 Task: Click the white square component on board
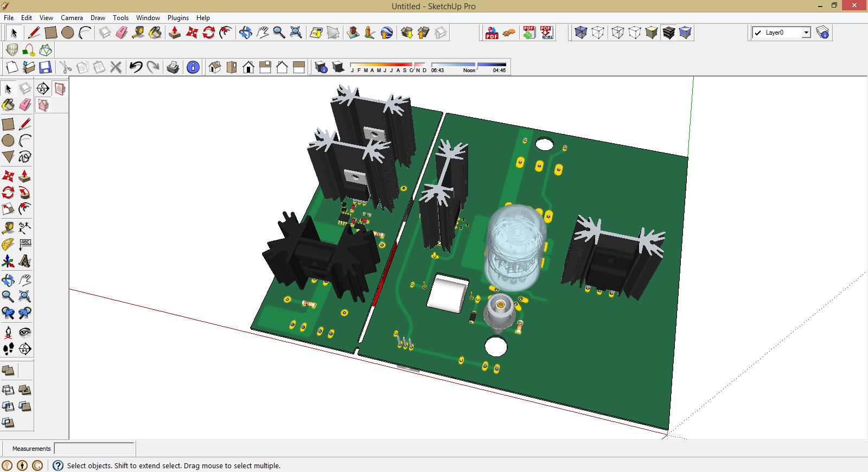tap(448, 294)
